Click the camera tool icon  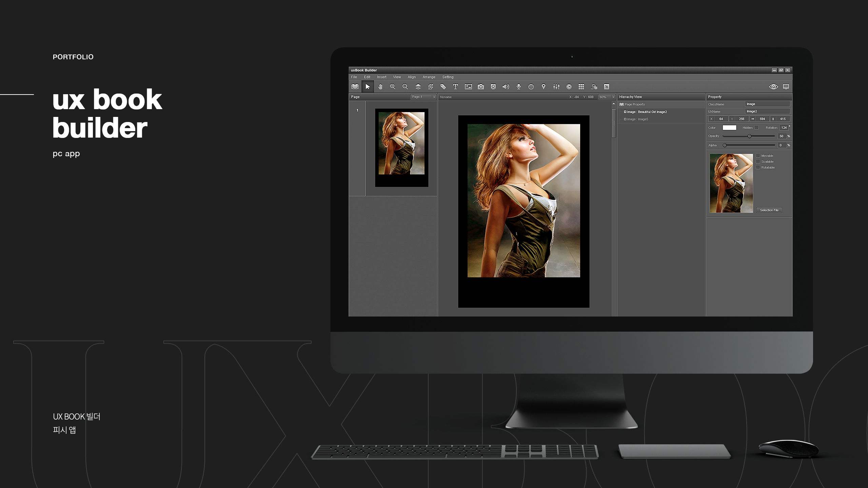coord(481,87)
